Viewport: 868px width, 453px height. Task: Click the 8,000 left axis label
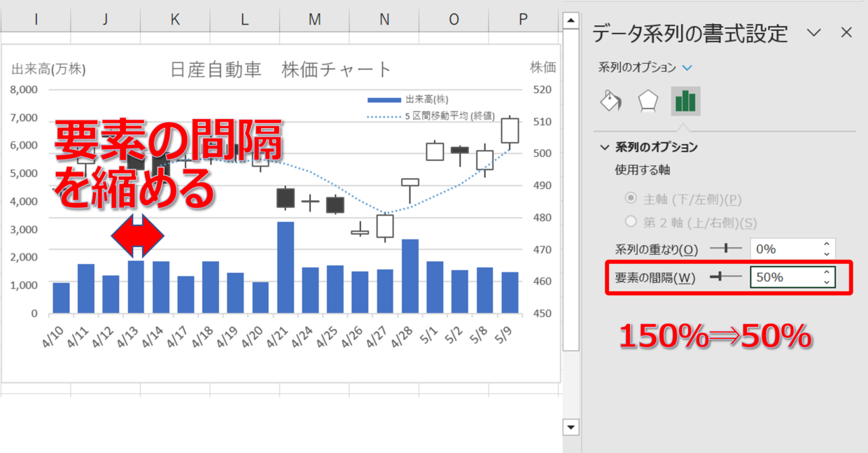click(23, 90)
